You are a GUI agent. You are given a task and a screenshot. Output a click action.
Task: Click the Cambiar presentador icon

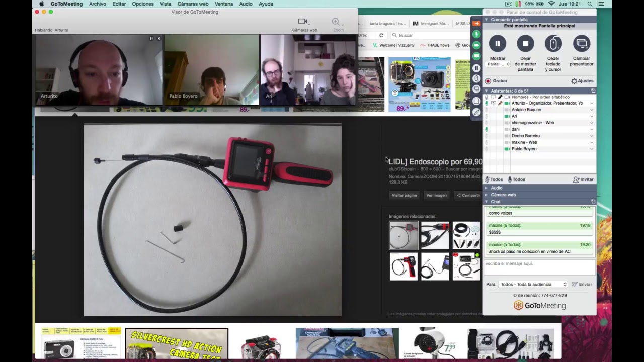click(x=582, y=44)
